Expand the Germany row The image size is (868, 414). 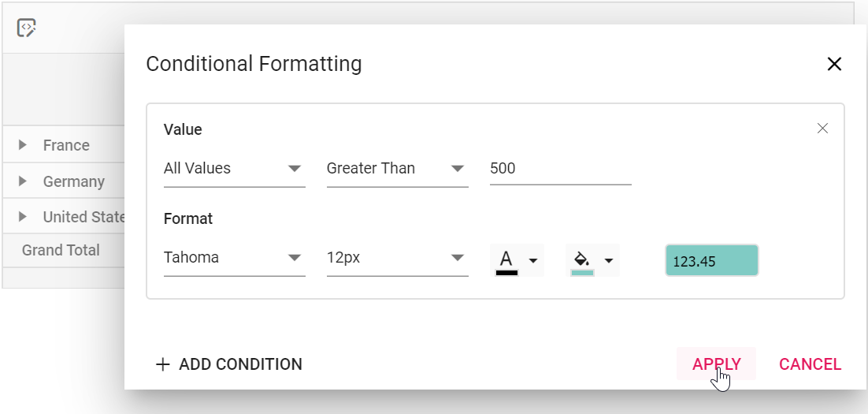(x=22, y=181)
